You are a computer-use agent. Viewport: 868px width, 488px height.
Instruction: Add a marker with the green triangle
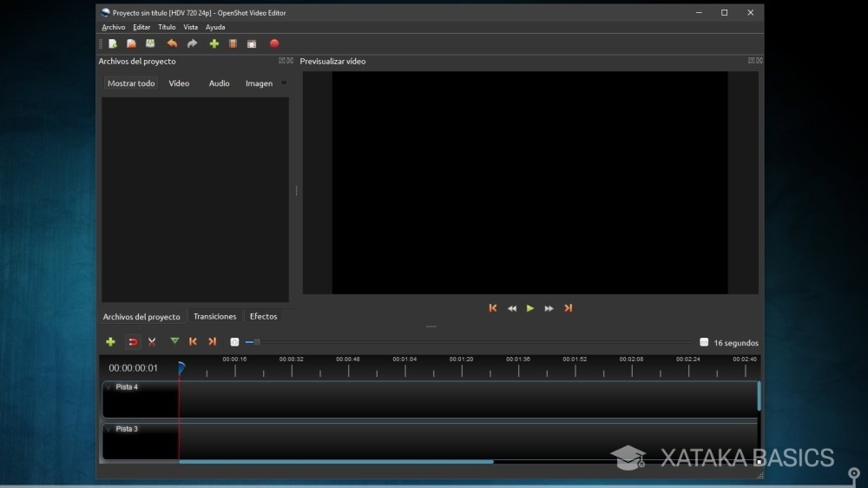pyautogui.click(x=174, y=341)
